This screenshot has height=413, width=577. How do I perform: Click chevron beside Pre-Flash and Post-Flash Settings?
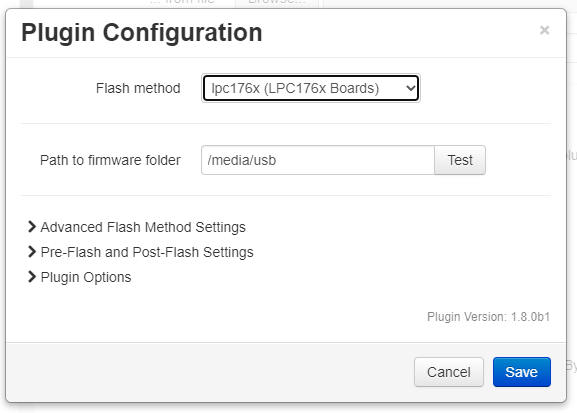coord(32,252)
